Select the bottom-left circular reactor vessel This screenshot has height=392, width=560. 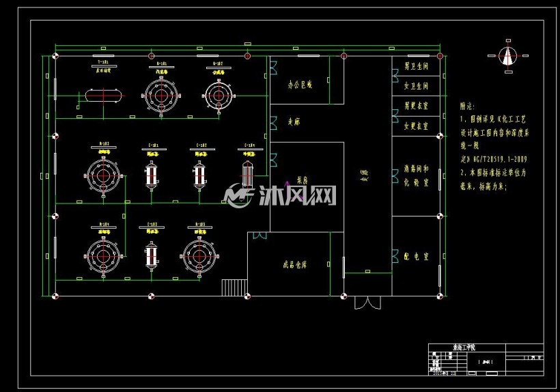[104, 256]
